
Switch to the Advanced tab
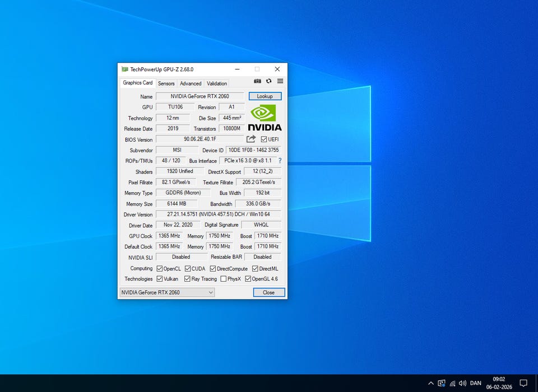coord(191,83)
